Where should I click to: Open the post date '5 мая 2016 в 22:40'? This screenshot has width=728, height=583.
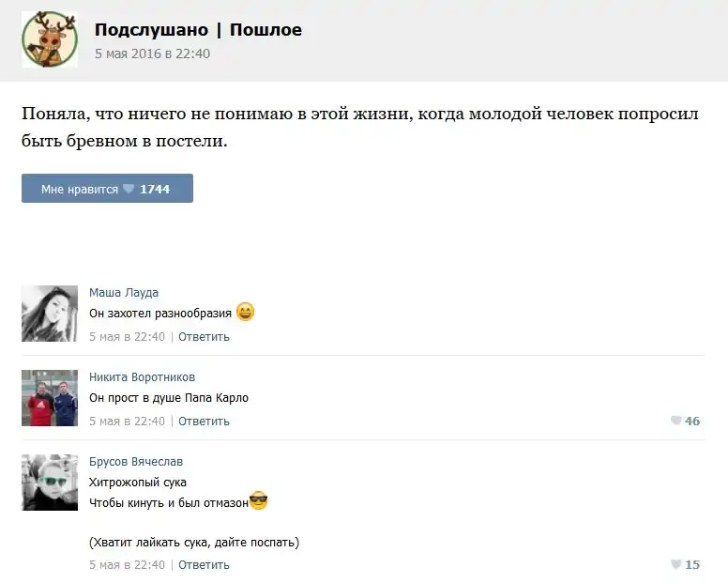tap(152, 54)
